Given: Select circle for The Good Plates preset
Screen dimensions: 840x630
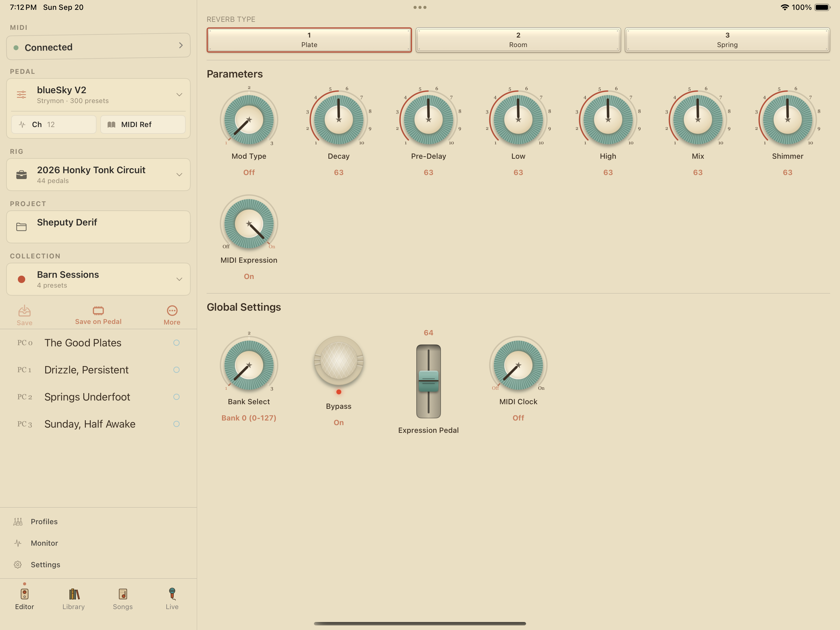Looking at the screenshot, I should (176, 343).
